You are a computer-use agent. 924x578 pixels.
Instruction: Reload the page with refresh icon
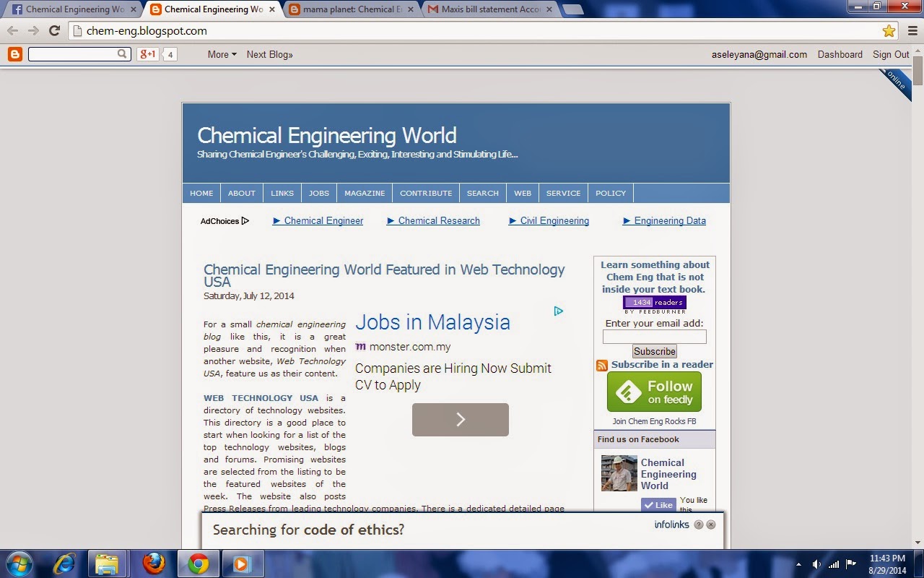(54, 31)
